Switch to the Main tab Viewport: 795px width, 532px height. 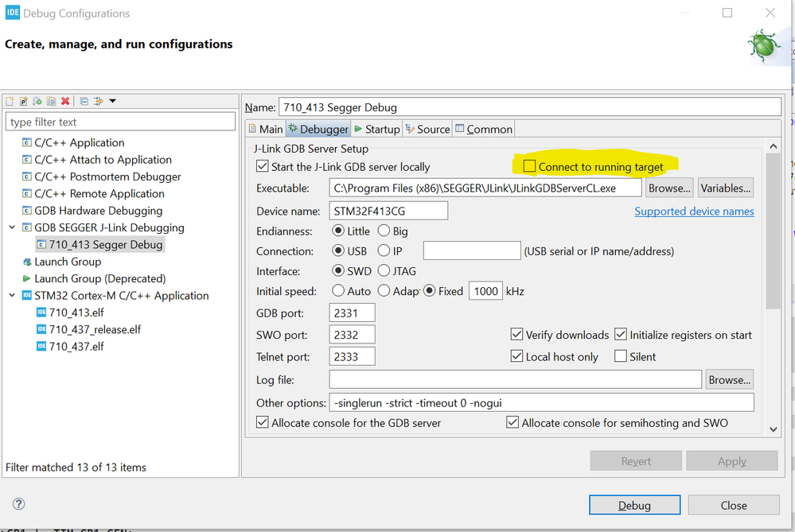(x=266, y=129)
